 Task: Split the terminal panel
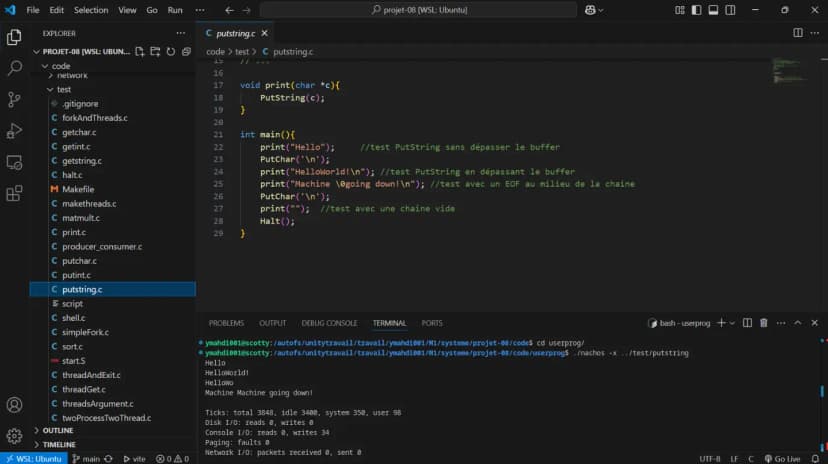click(747, 323)
